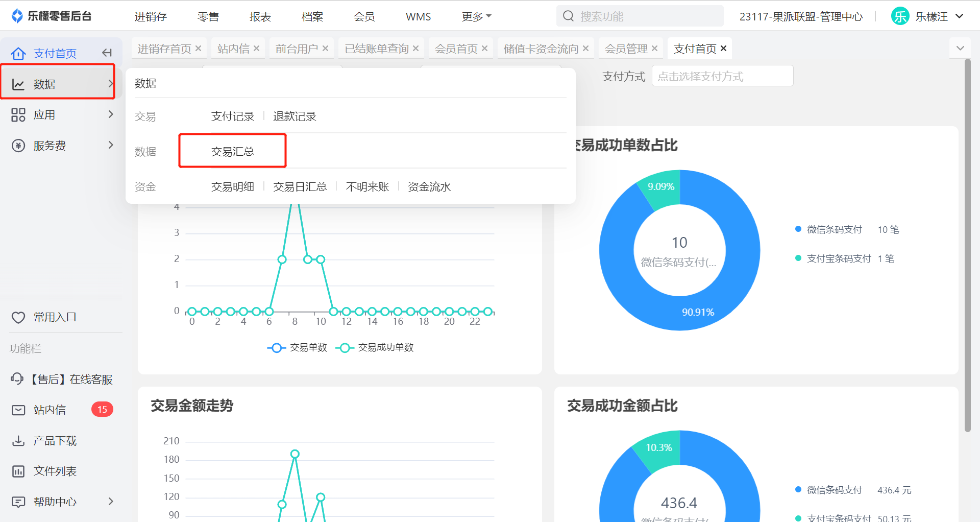Open the 支付首页 home icon in sidebar
The image size is (980, 522).
click(x=18, y=53)
